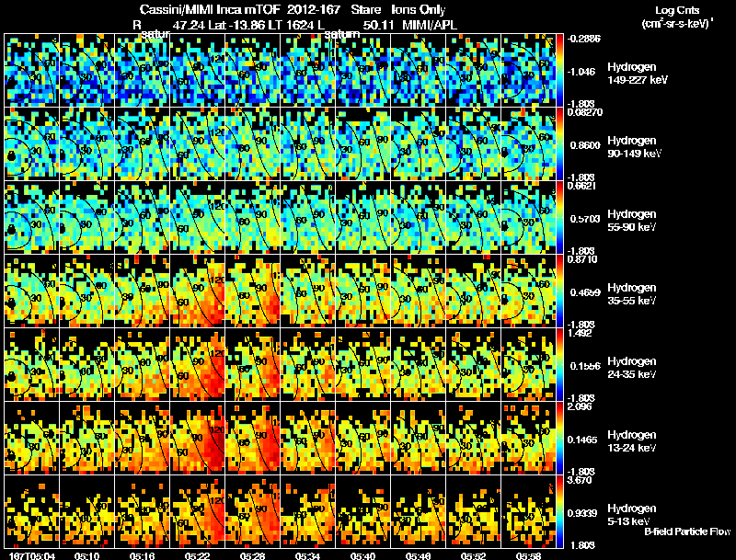Open the 5-13 keV panel at 05:28
736x560 pixels.
[252, 511]
